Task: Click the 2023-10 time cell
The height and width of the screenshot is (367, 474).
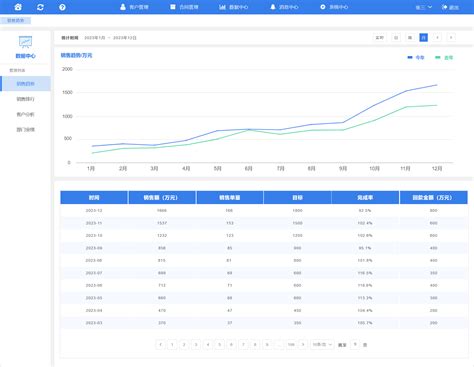Action: pyautogui.click(x=94, y=235)
